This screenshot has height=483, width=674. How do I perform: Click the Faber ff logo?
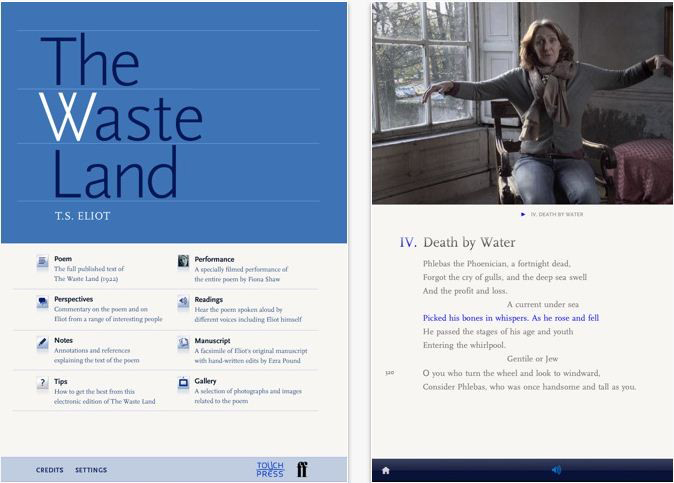[302, 470]
